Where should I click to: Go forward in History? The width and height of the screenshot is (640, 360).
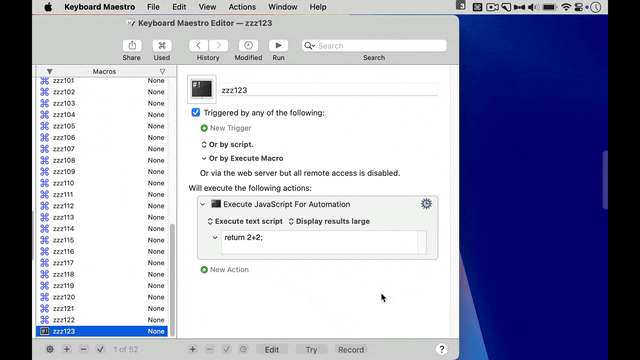pyautogui.click(x=219, y=45)
